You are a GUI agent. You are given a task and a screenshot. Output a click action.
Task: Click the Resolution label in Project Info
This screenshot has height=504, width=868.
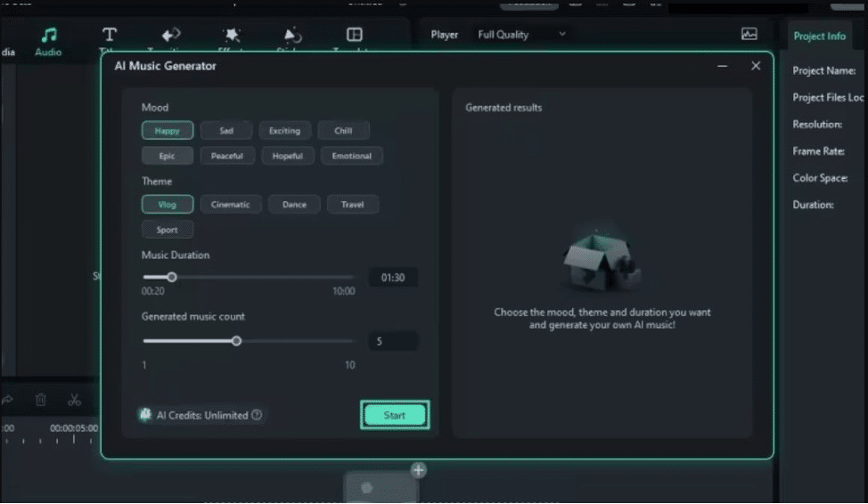817,125
